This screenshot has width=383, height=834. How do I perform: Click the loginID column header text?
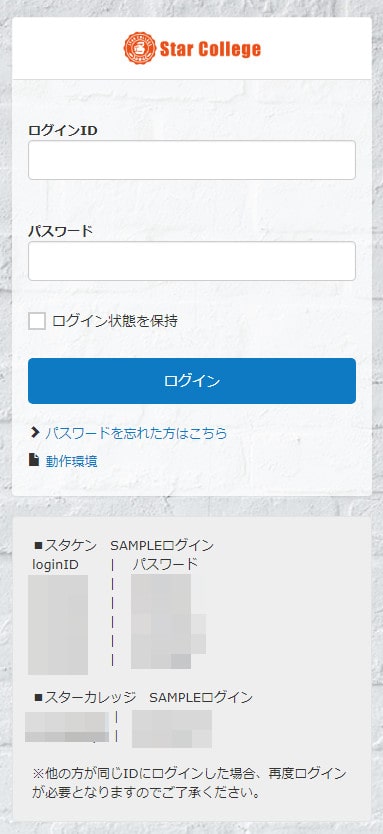(x=55, y=565)
